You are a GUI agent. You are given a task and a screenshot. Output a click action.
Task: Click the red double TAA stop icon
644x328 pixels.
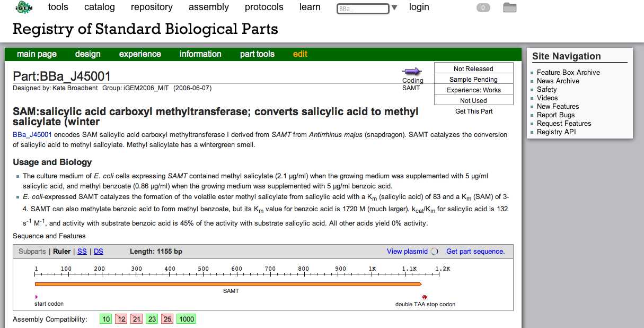425,297
